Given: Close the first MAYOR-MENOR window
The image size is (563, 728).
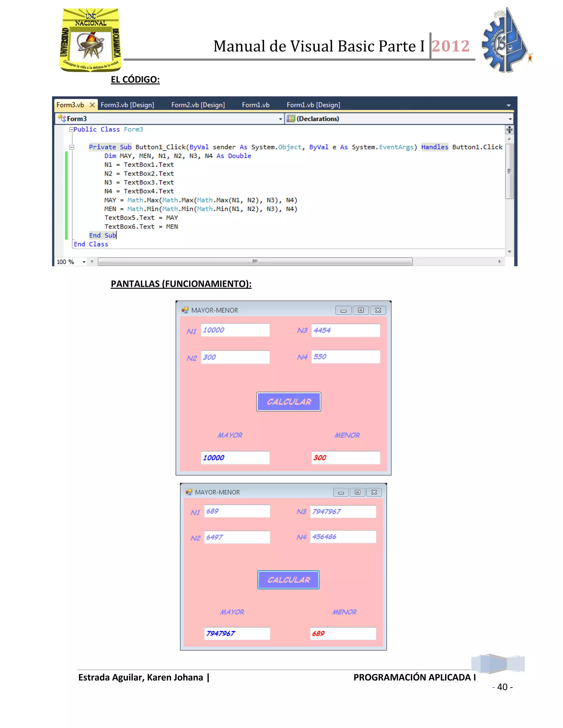Looking at the screenshot, I should point(378,310).
